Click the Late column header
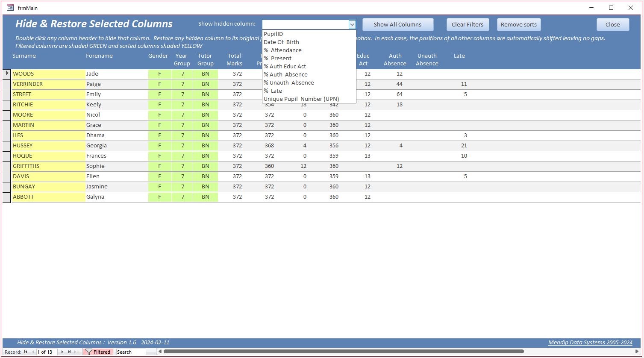The image size is (644, 358). coord(459,56)
